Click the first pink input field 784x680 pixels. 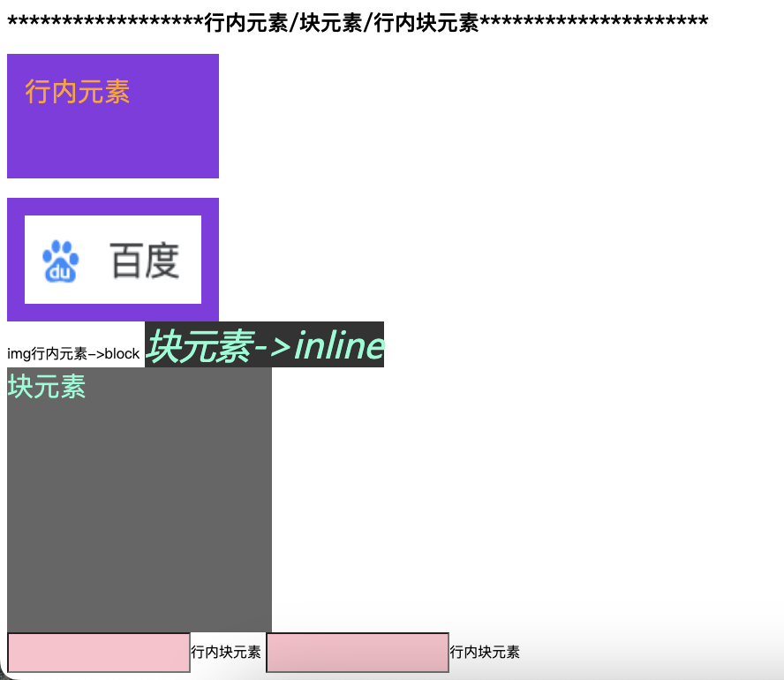pyautogui.click(x=99, y=653)
